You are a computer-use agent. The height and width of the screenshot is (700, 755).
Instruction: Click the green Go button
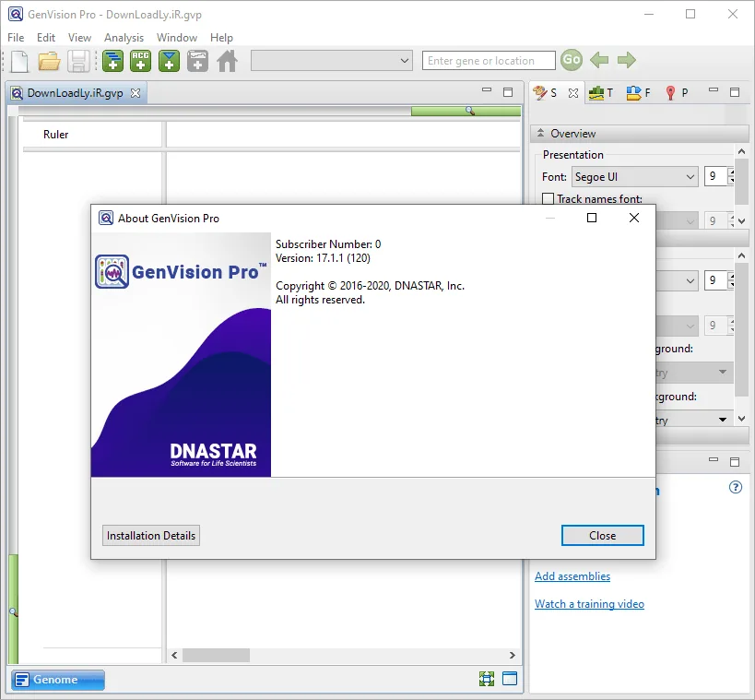[x=572, y=60]
